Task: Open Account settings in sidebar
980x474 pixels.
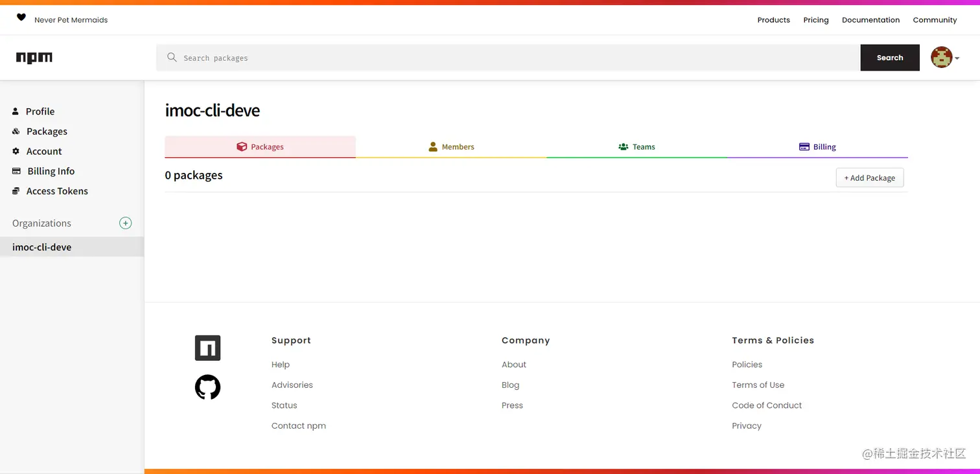Action: point(44,151)
